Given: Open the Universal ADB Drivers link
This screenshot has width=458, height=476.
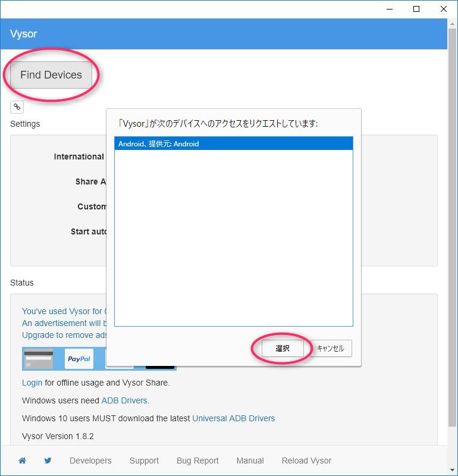Looking at the screenshot, I should [x=233, y=418].
